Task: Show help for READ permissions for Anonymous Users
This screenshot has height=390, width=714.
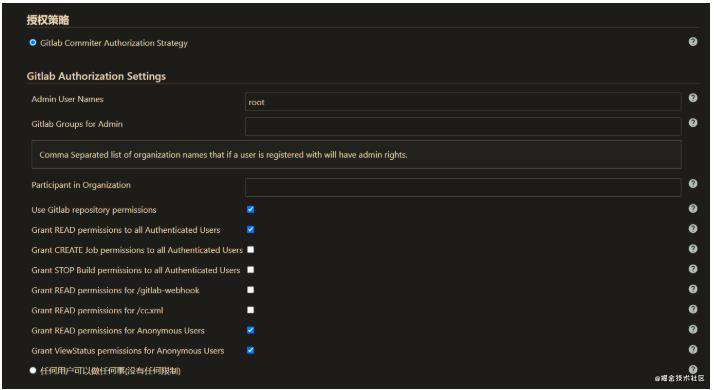Action: coord(693,329)
